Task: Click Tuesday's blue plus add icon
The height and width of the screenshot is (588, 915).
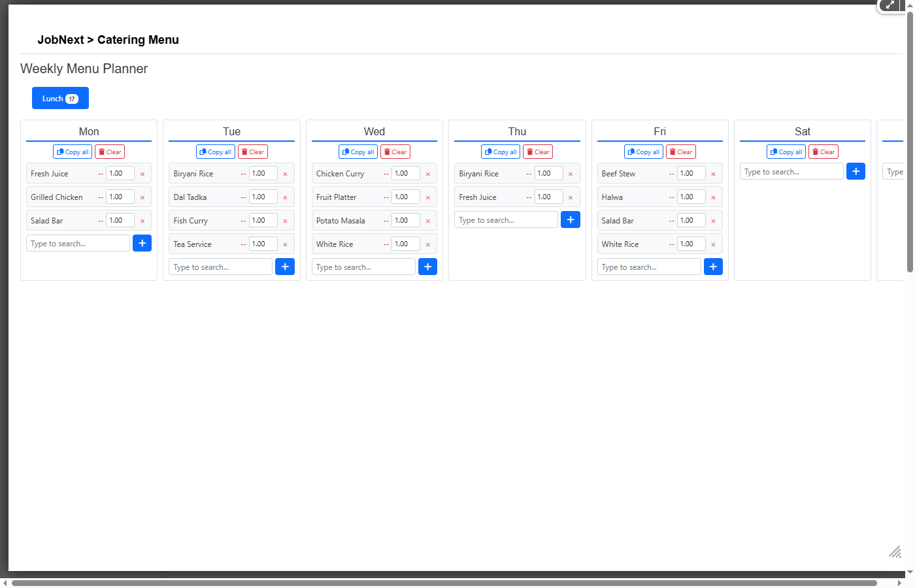Action: coord(285,267)
